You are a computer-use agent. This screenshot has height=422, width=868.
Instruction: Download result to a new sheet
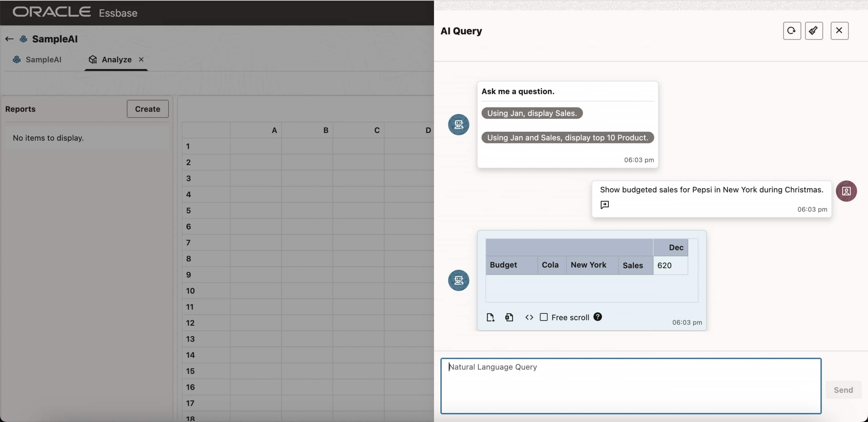pyautogui.click(x=490, y=317)
